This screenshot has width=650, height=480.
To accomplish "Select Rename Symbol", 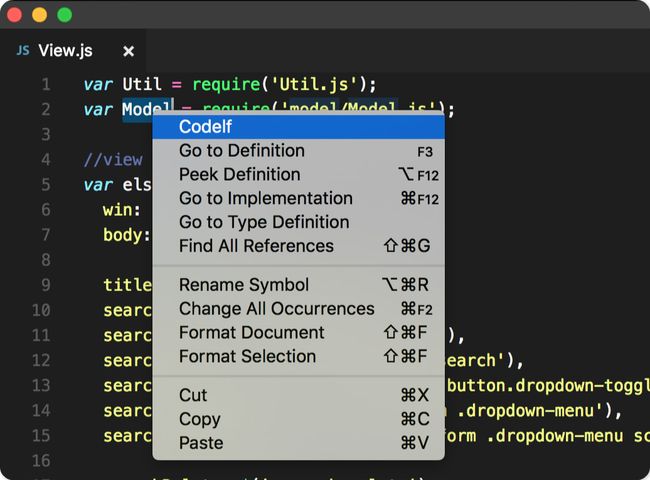I will (x=298, y=285).
